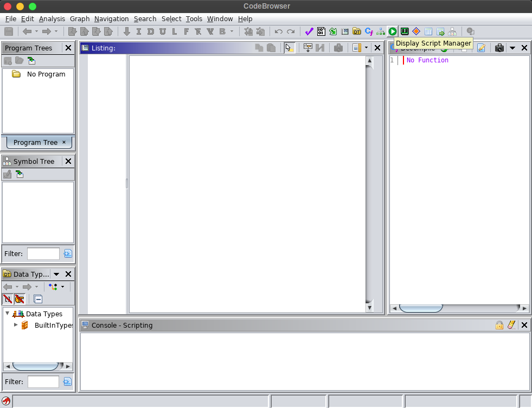Toggle the filter pointers hand button in Data Types

coord(20,299)
